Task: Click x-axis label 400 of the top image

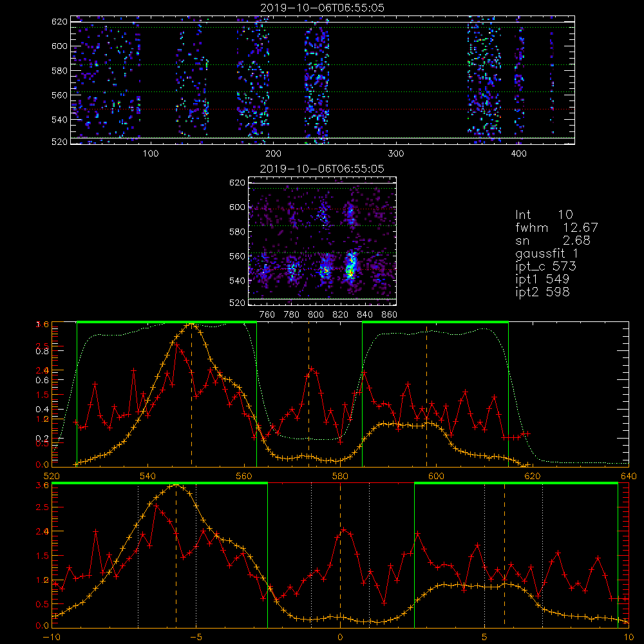Action: [x=518, y=154]
